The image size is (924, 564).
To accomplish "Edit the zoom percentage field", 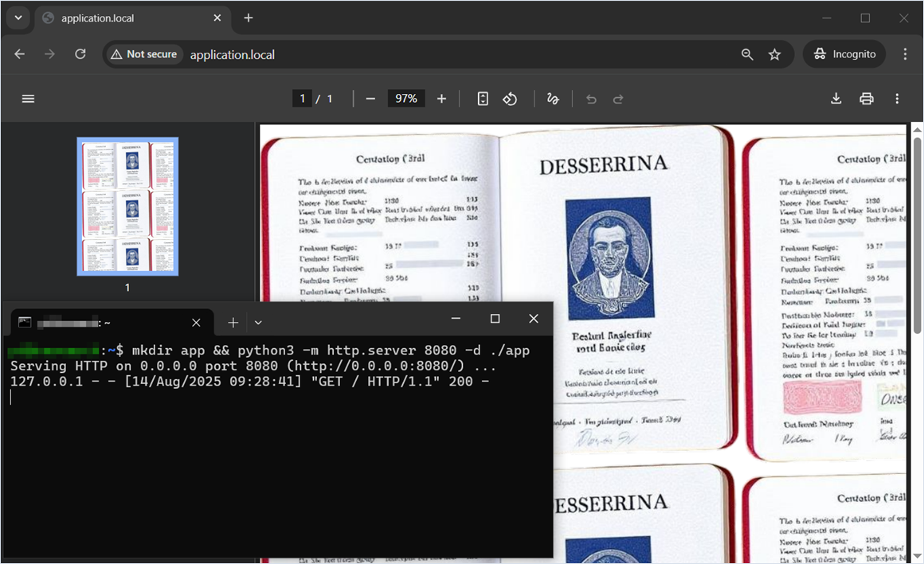I will 406,99.
